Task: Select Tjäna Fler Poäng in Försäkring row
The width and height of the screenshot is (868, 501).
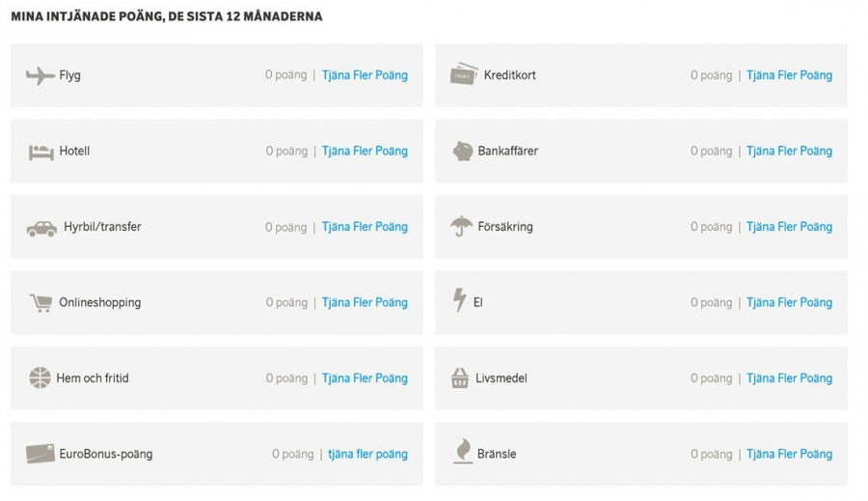Action: pyautogui.click(x=789, y=228)
